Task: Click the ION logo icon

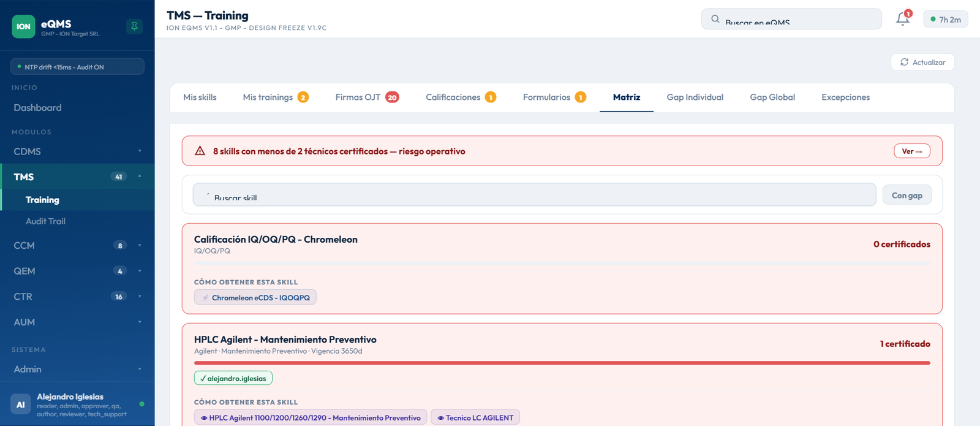Action: pos(23,26)
